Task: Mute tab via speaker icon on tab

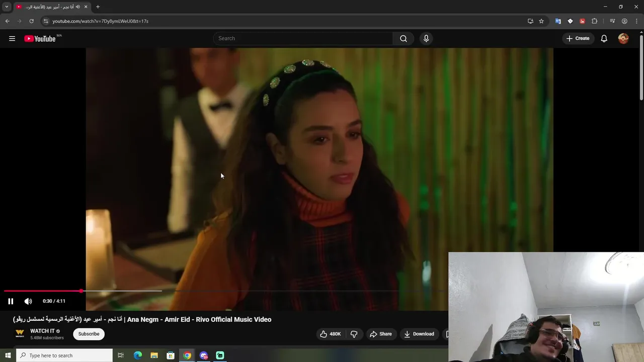Action: point(77,7)
